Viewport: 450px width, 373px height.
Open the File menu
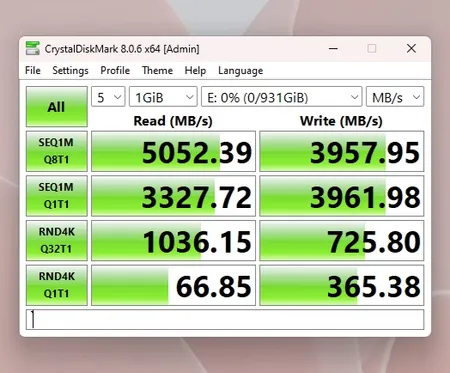[33, 70]
